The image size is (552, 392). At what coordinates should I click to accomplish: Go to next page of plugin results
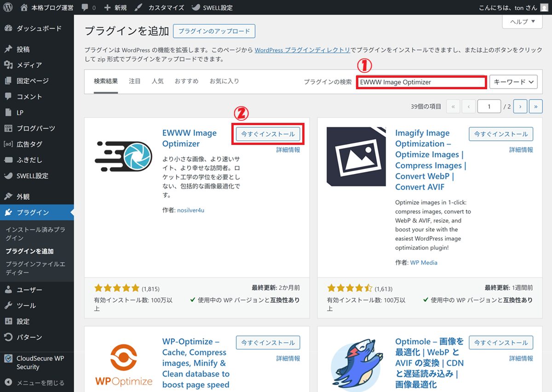(x=520, y=106)
